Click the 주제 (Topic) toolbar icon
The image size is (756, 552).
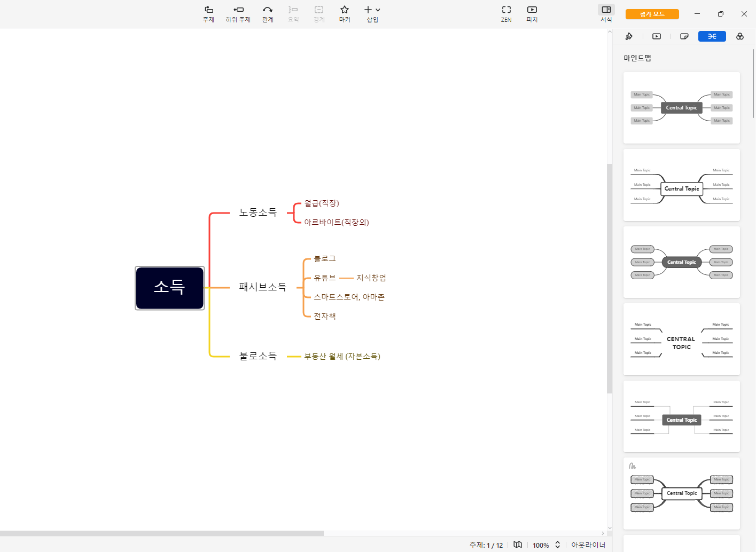pyautogui.click(x=208, y=14)
